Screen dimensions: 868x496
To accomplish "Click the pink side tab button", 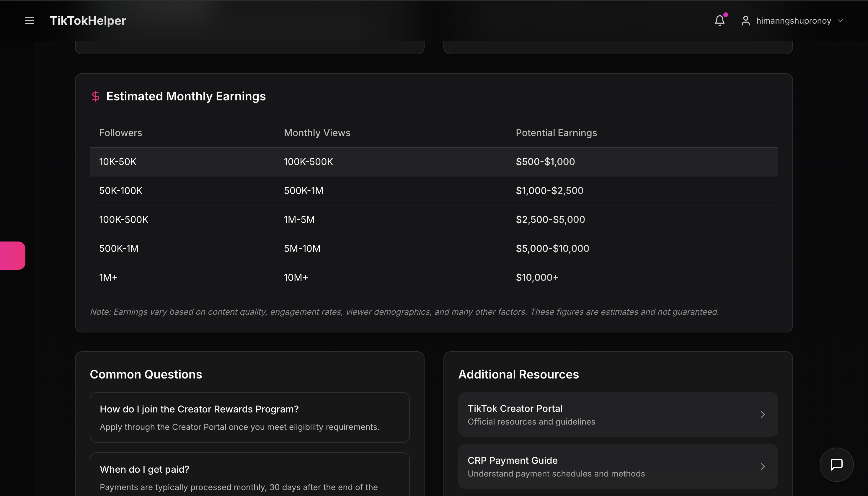I will point(13,255).
